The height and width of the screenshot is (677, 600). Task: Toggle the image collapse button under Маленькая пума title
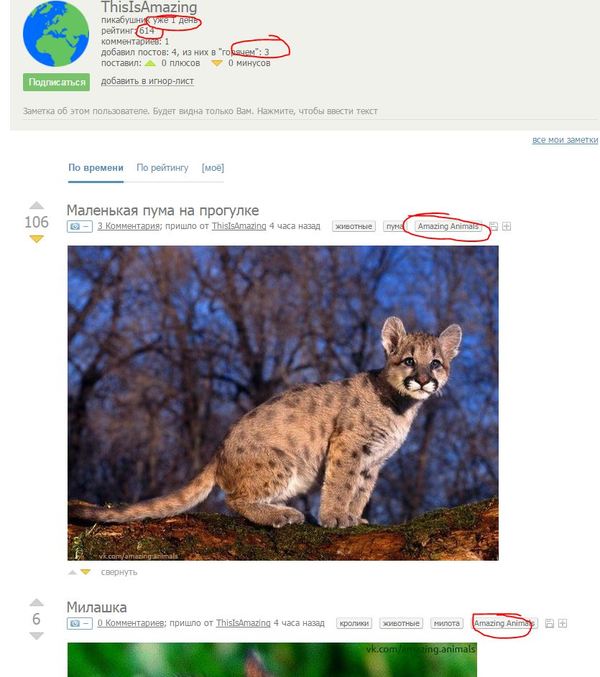[79, 226]
